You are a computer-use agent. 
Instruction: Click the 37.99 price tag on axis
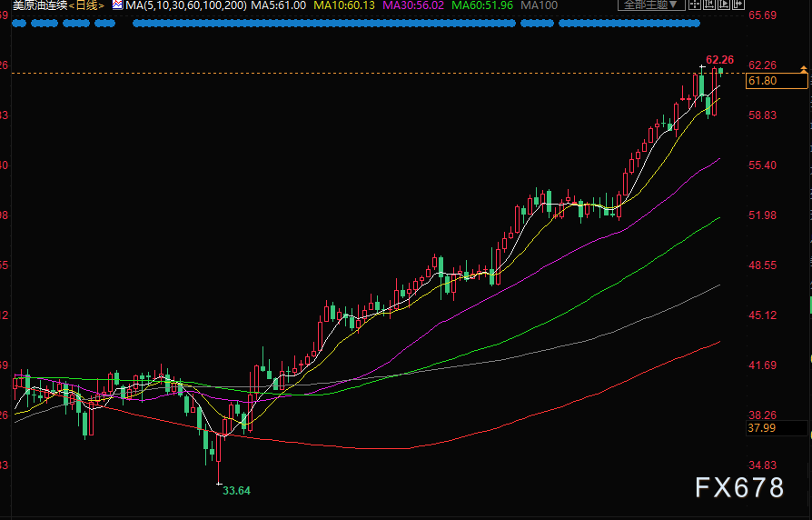[761, 428]
